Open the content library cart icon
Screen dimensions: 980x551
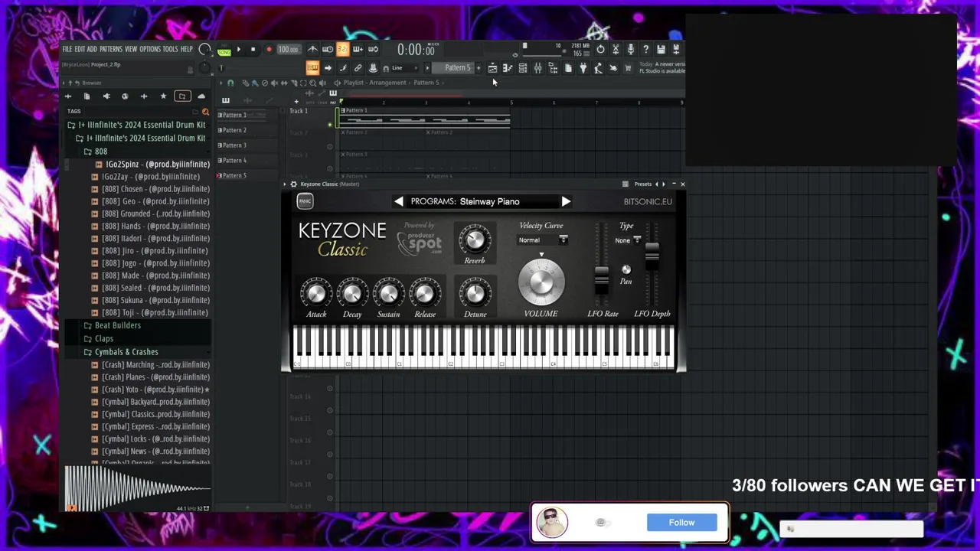(628, 68)
